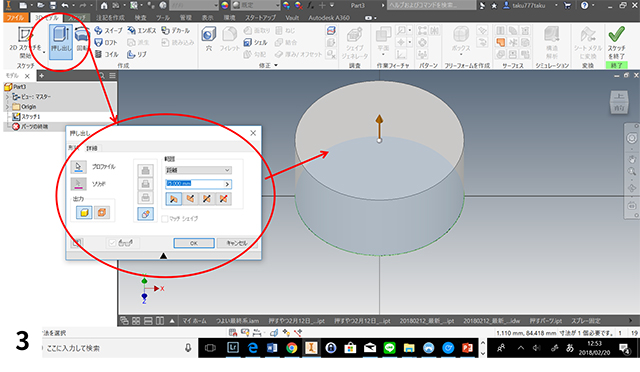
Task: Click the orange surface tool in サーフェス panel
Action: point(500,42)
